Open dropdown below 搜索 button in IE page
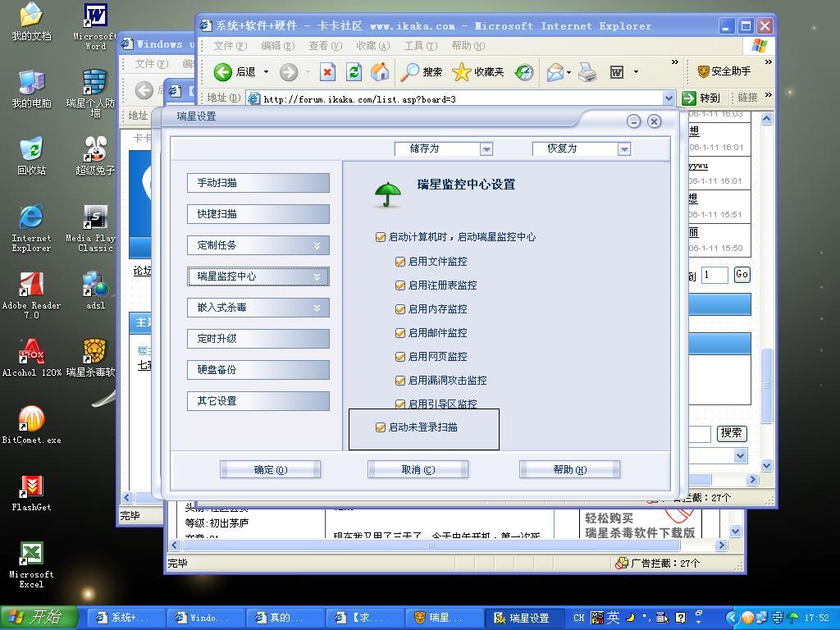 [x=741, y=456]
